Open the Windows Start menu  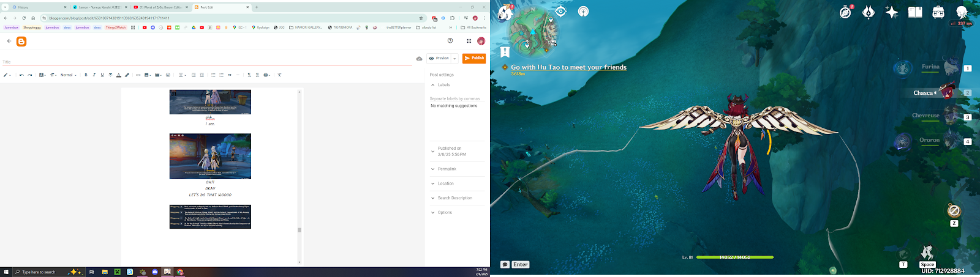pyautogui.click(x=6, y=272)
